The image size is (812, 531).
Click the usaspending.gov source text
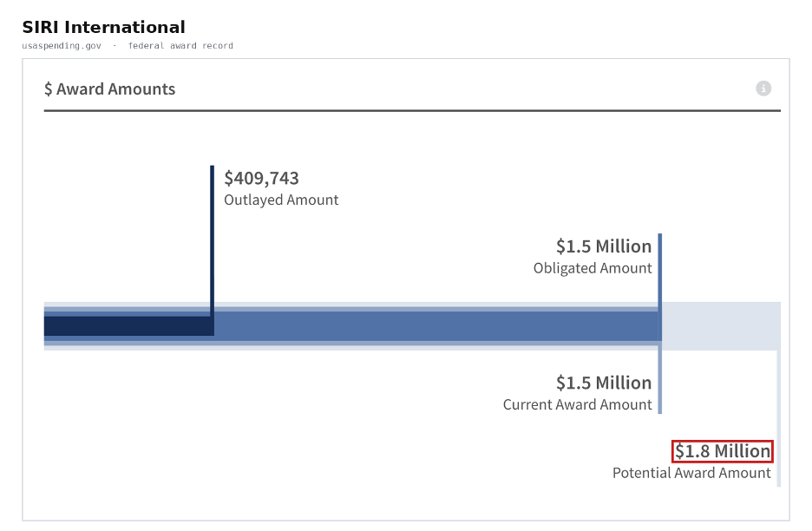62,46
